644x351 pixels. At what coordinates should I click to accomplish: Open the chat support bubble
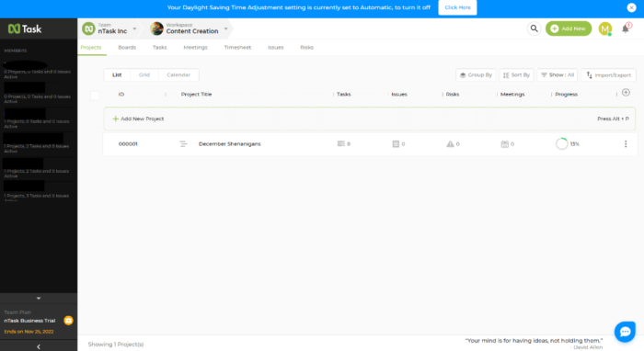[x=625, y=332]
